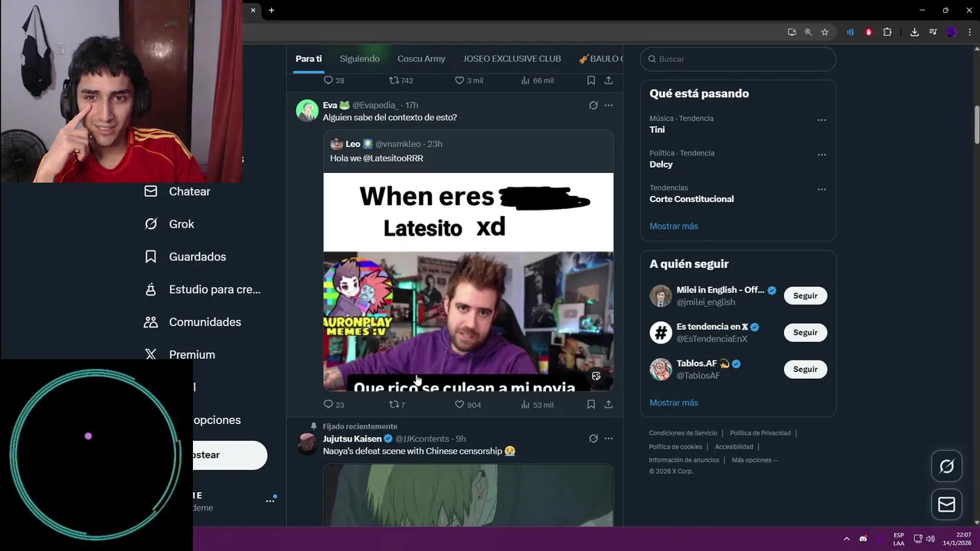Open Grok in the sidebar
Viewport: 980px width, 551px height.
(x=169, y=224)
